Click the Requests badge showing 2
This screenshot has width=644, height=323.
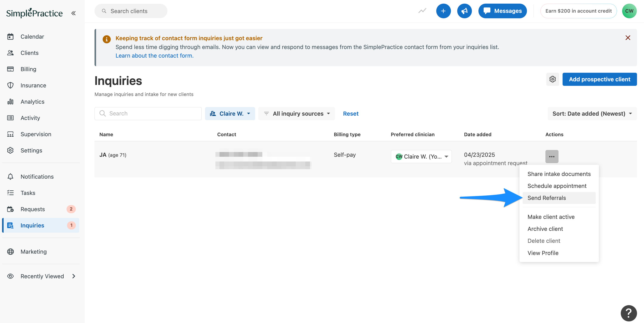[71, 209]
